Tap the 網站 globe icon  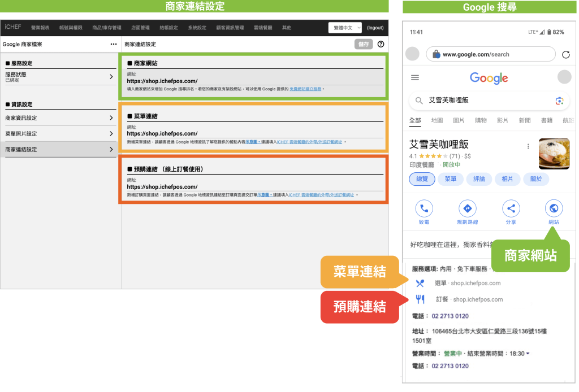[x=554, y=208]
